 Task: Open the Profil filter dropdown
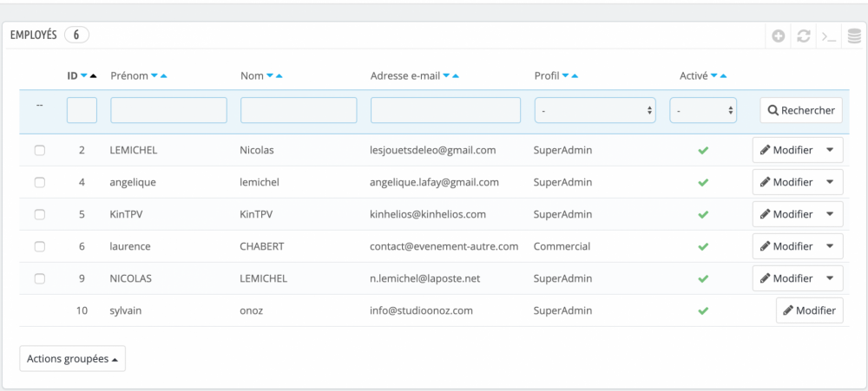tap(595, 110)
